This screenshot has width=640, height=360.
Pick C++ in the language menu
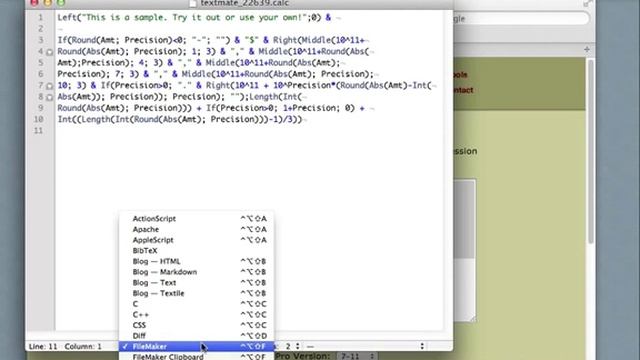pyautogui.click(x=196, y=314)
